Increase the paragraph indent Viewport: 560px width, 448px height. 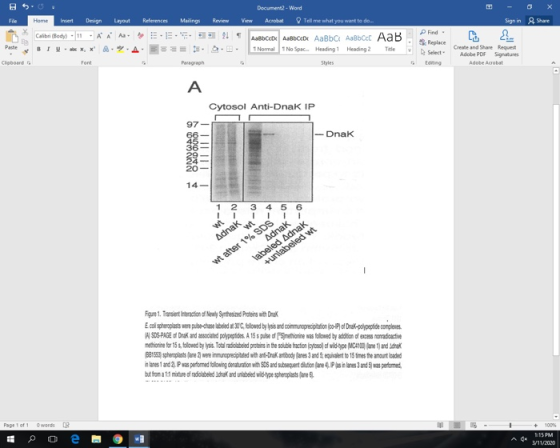[212, 35]
